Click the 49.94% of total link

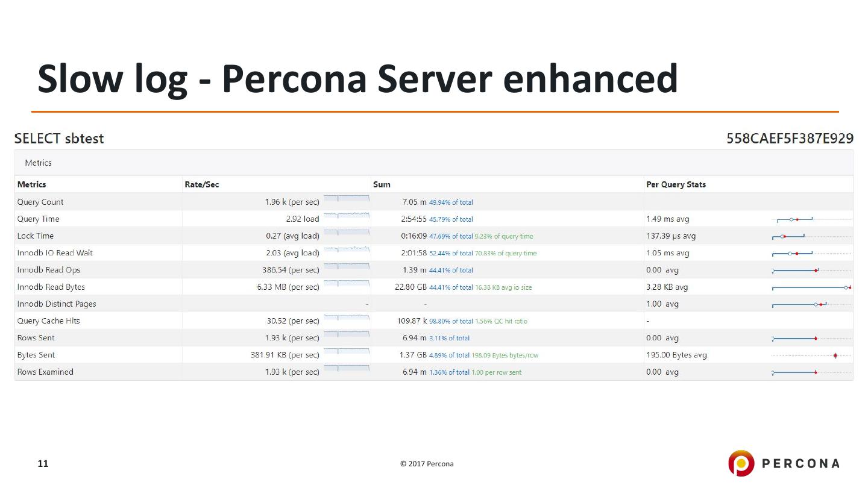point(451,202)
